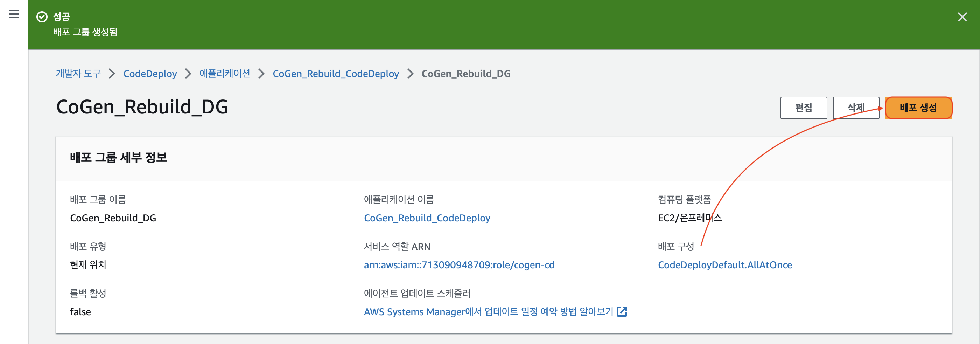980x344 pixels.
Task: Click the 컴퓨팅 플랫폼 label
Action: [684, 199]
